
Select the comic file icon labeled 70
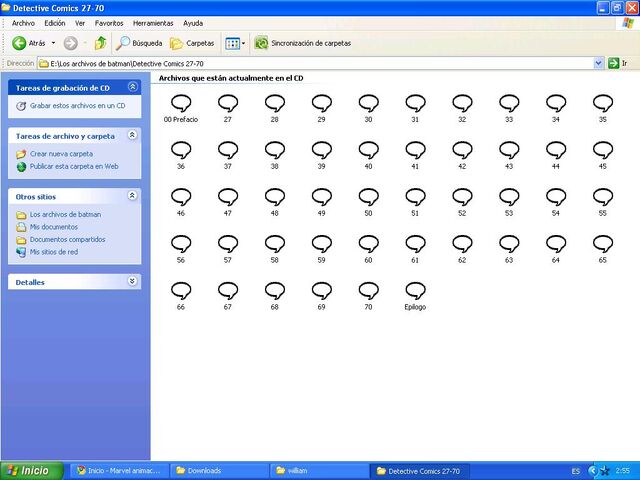coord(369,291)
